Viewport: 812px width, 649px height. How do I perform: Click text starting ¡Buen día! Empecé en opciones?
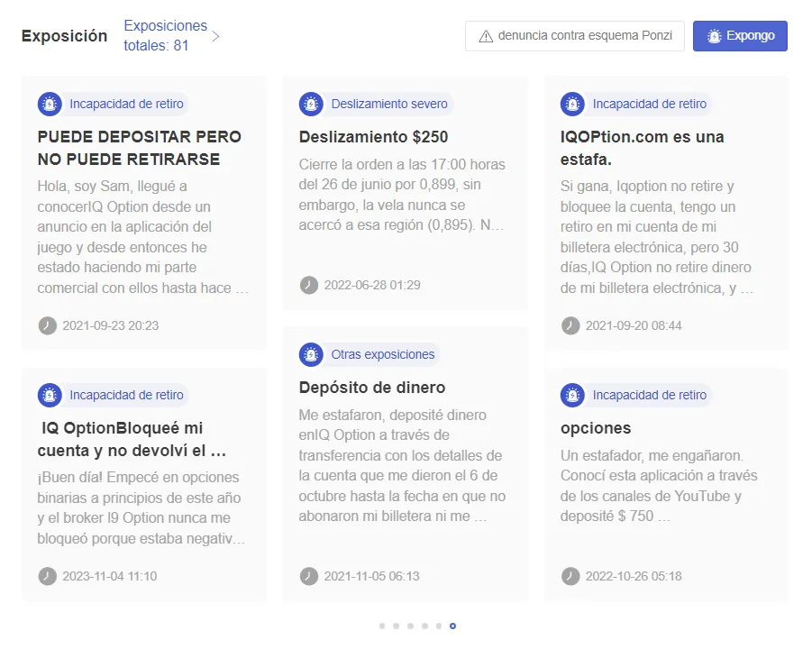[x=141, y=507]
